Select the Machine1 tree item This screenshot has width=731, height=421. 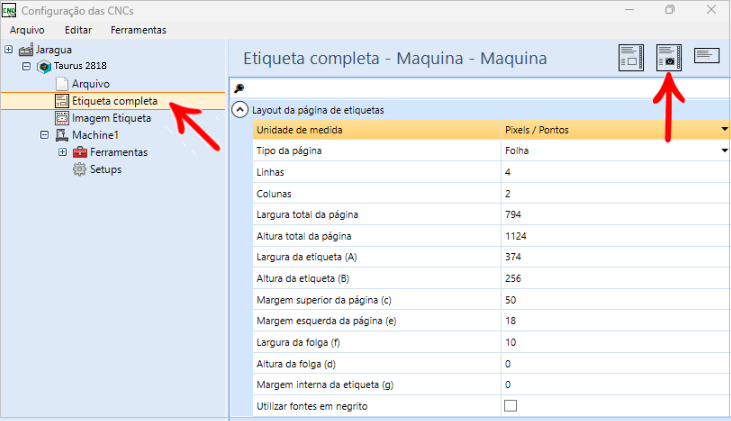click(95, 135)
